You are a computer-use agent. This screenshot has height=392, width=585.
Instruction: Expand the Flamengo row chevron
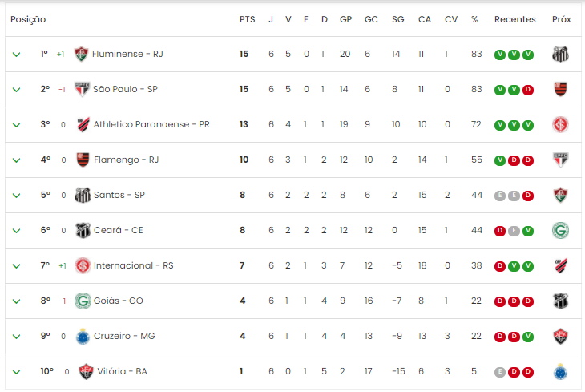(16, 160)
